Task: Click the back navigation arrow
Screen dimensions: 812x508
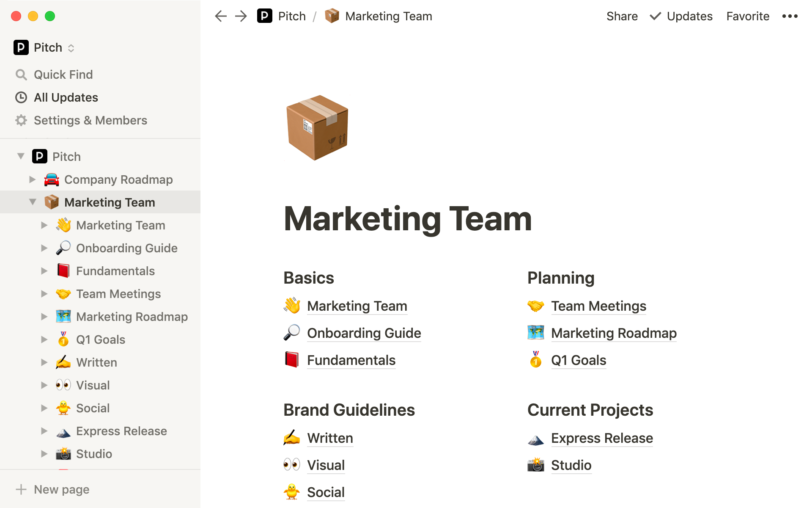Action: point(220,17)
